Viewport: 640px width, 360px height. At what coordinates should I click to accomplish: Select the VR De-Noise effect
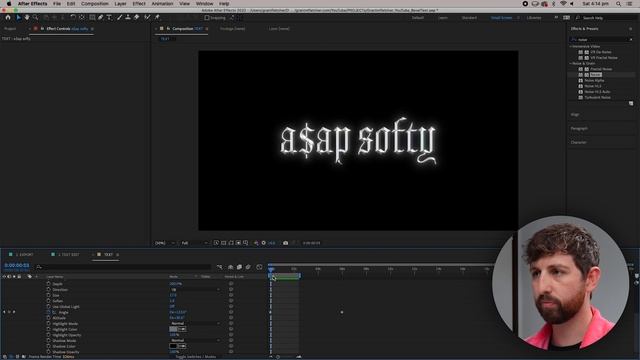(601, 52)
